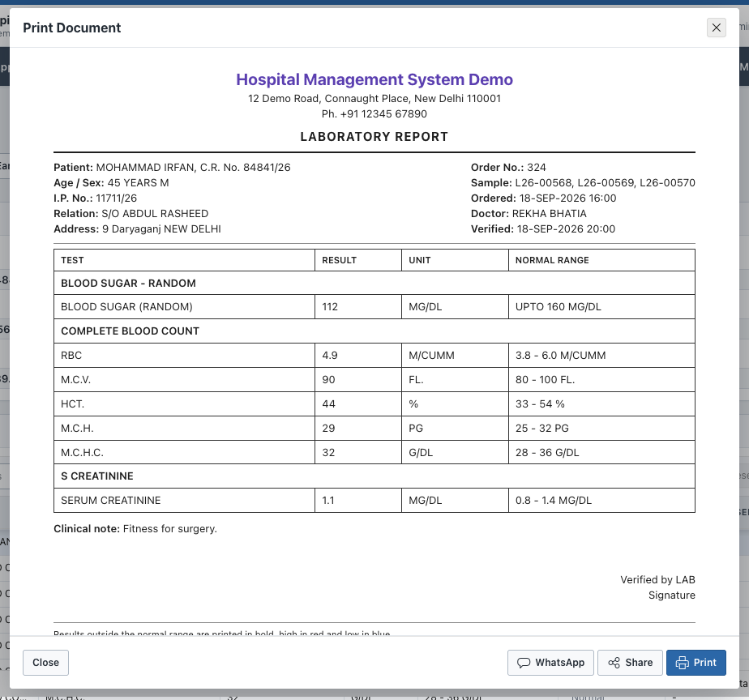Click phone number +91 12345 67890
This screenshot has width=749, height=700.
[383, 113]
